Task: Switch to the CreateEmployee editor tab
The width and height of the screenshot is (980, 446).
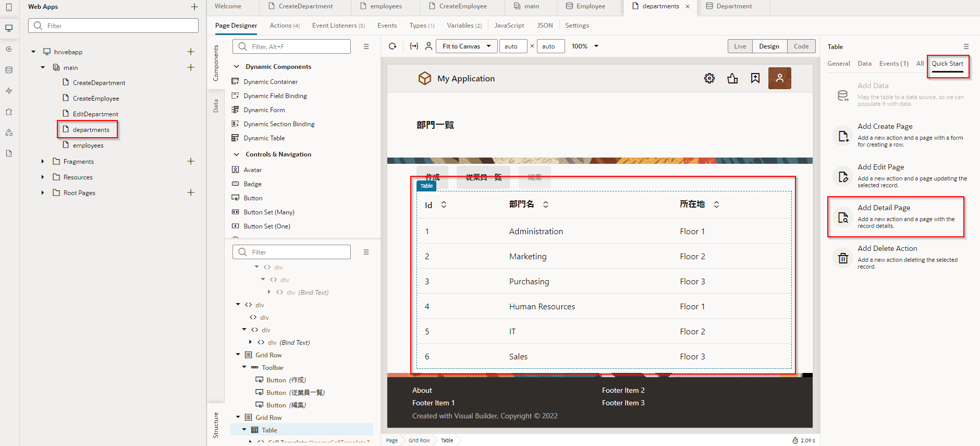Action: pyautogui.click(x=462, y=6)
